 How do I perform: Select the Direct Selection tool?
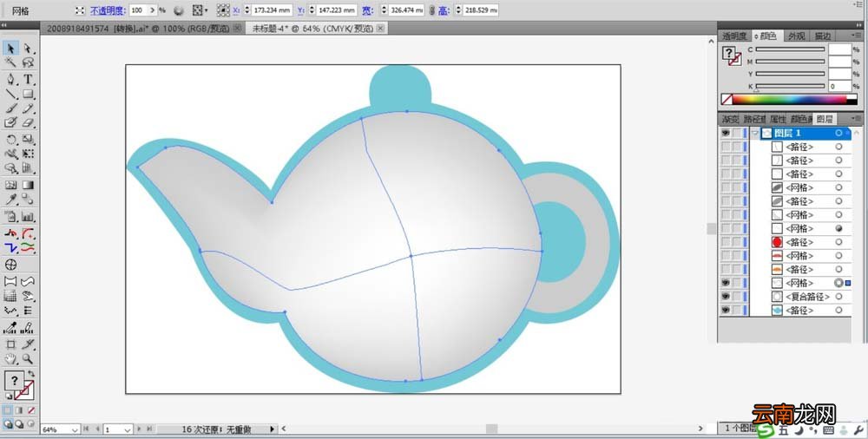tap(28, 49)
